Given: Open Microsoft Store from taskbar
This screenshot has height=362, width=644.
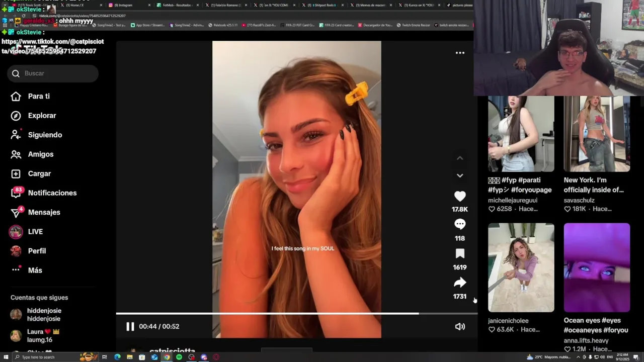Looking at the screenshot, I should pyautogui.click(x=142, y=357).
